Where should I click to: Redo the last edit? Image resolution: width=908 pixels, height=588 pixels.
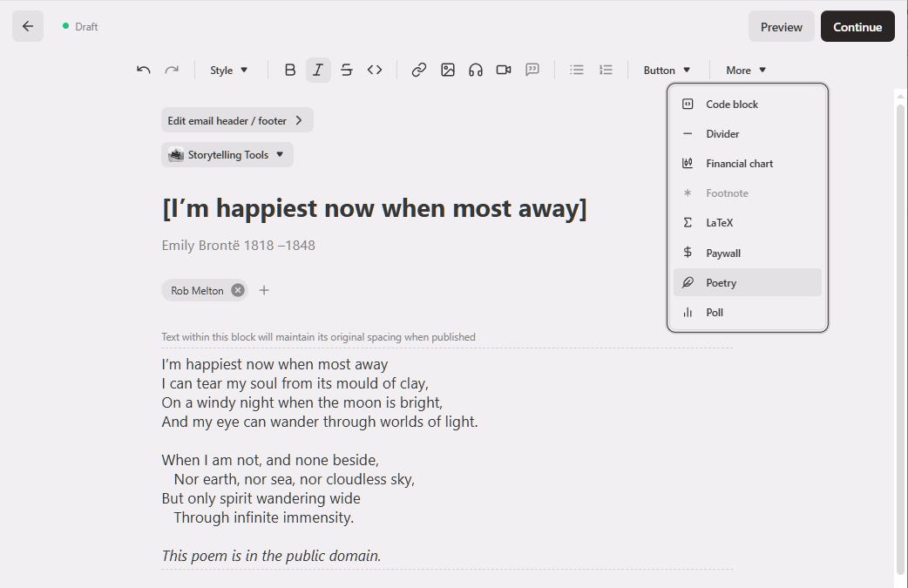click(x=172, y=70)
